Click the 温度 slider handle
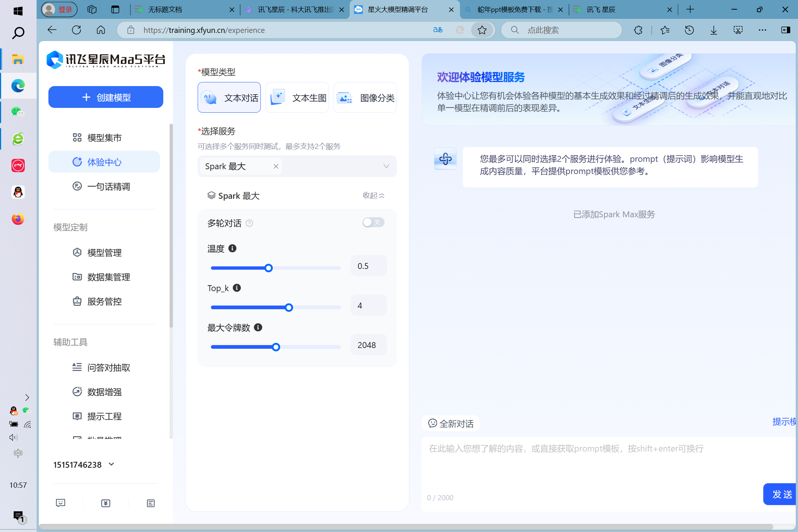This screenshot has width=798, height=532. 269,268
